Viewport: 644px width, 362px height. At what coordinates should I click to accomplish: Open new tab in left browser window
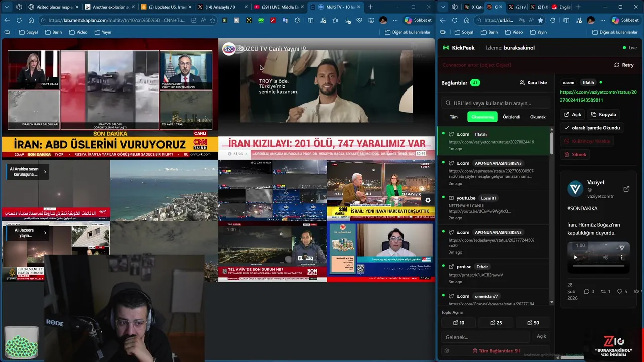[371, 7]
